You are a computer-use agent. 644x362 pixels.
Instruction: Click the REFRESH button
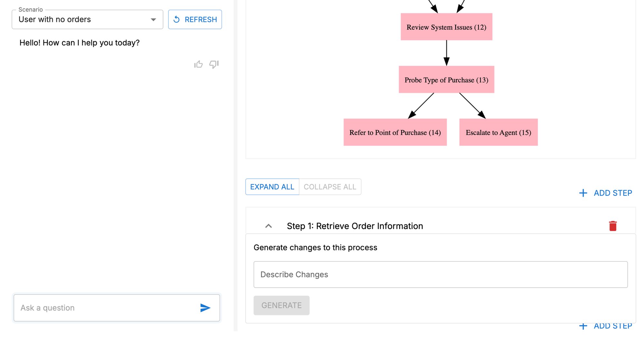[195, 19]
